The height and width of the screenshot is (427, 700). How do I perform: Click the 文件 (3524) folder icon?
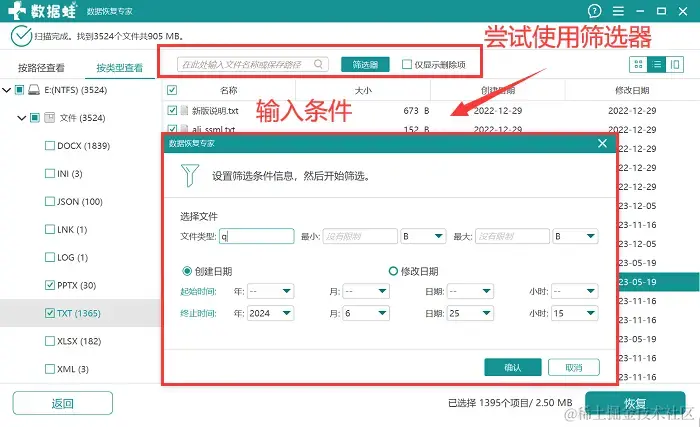pyautogui.click(x=50, y=117)
